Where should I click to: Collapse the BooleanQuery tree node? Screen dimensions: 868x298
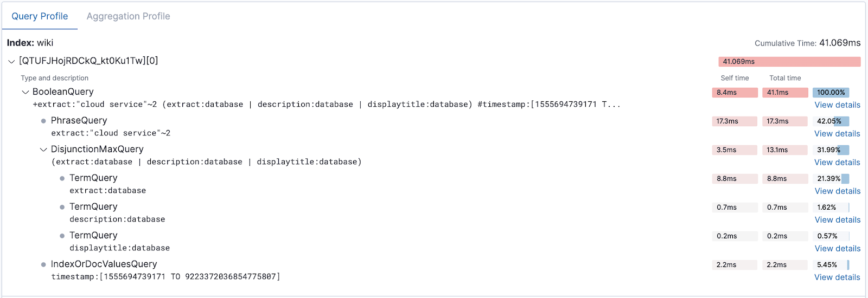pos(25,92)
